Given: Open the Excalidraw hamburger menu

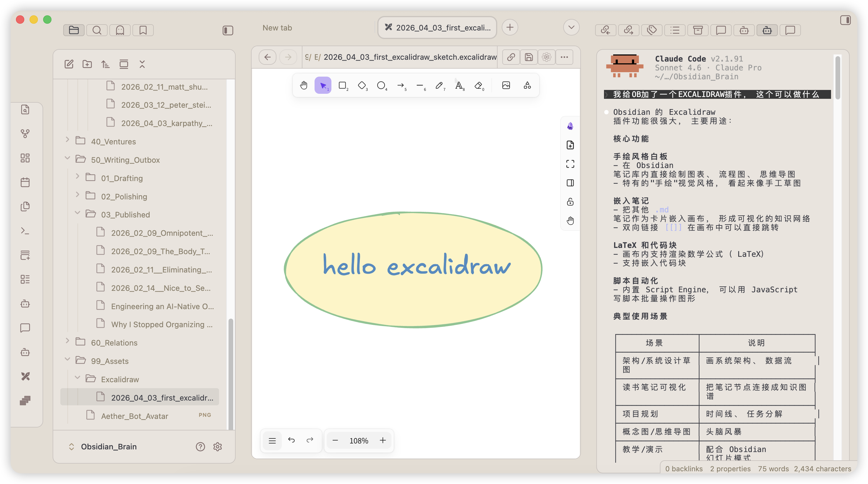Looking at the screenshot, I should point(272,441).
